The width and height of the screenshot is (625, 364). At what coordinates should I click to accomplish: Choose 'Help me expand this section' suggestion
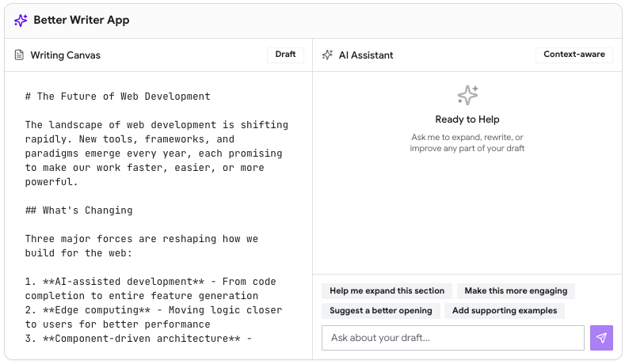pos(387,290)
